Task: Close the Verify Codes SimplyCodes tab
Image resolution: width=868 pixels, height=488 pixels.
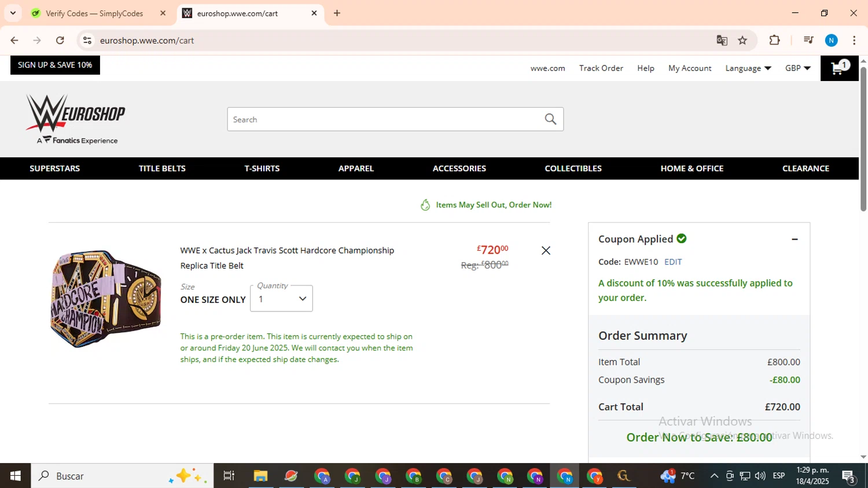Action: [163, 13]
